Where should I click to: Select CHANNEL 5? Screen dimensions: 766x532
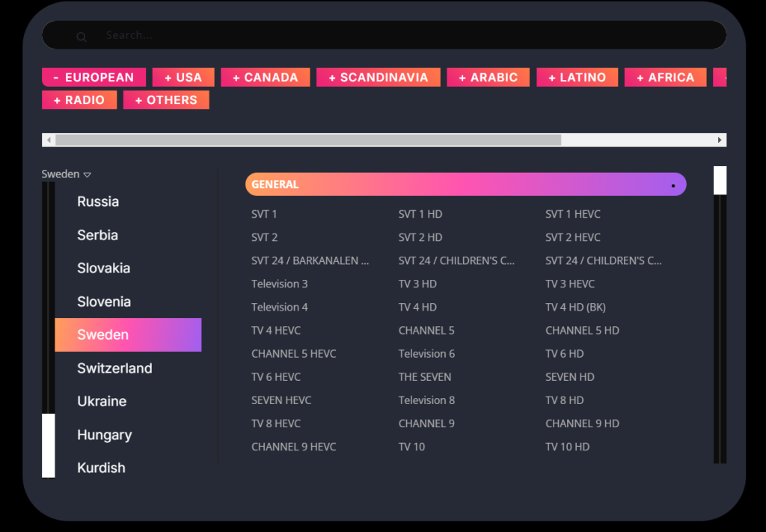tap(426, 331)
